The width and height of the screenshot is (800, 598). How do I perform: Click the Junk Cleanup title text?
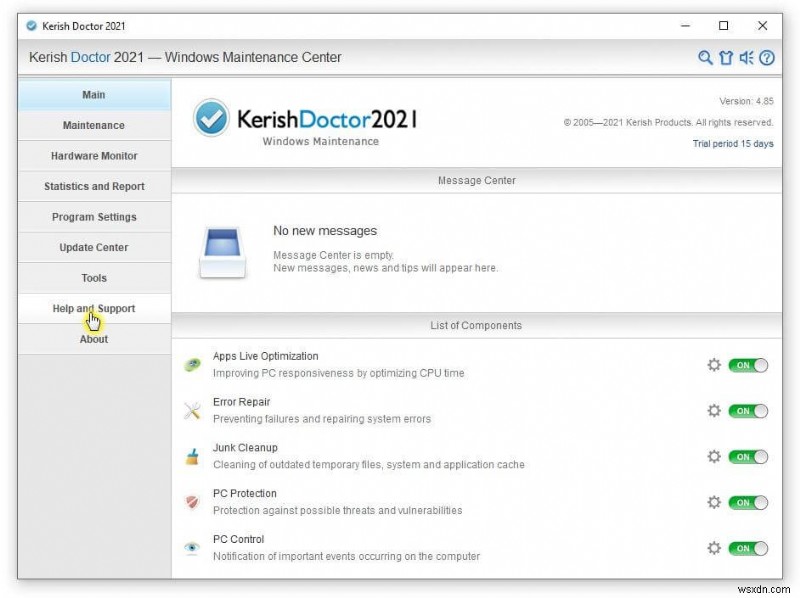click(245, 448)
